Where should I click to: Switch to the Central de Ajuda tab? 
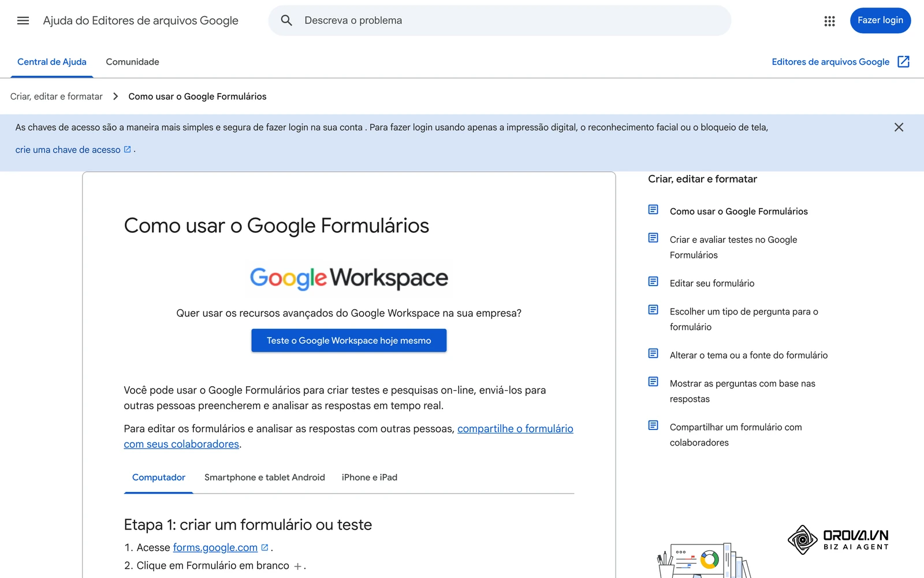coord(52,62)
